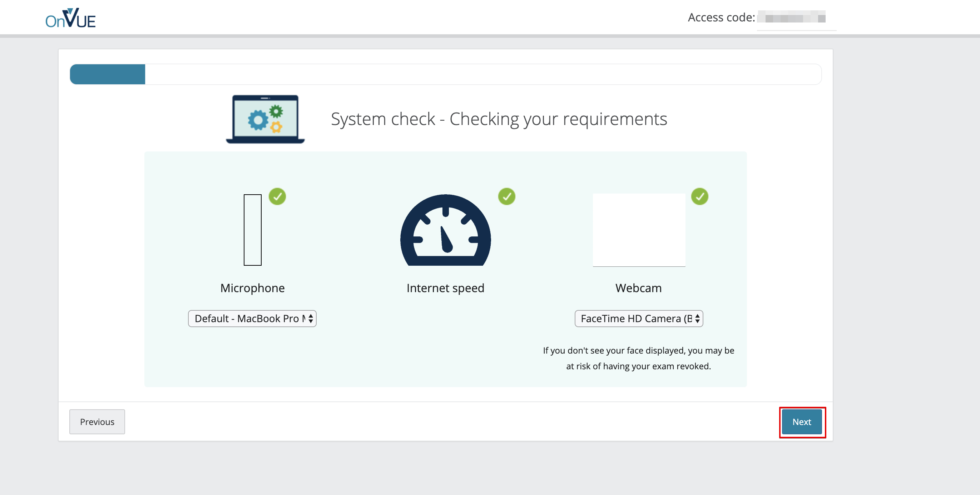Click the empty part of progress bar
This screenshot has width=980, height=495.
click(483, 74)
